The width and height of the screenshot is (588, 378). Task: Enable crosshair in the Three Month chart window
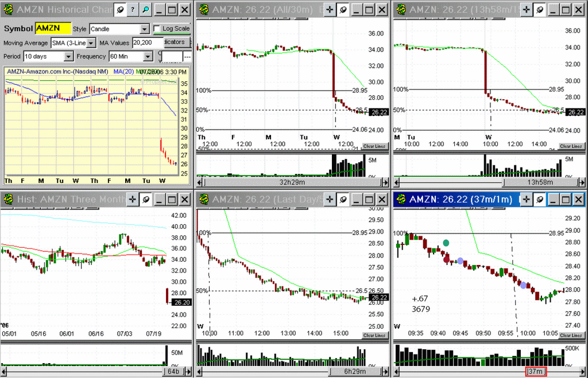[133, 199]
